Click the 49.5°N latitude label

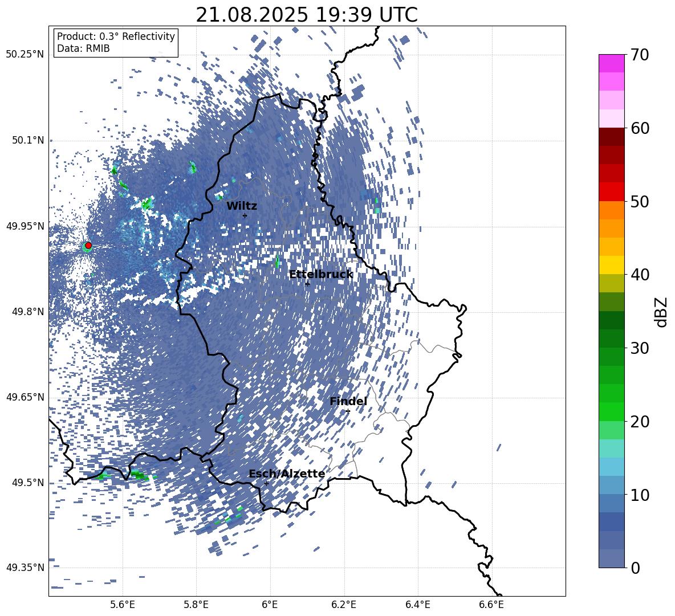pyautogui.click(x=29, y=483)
